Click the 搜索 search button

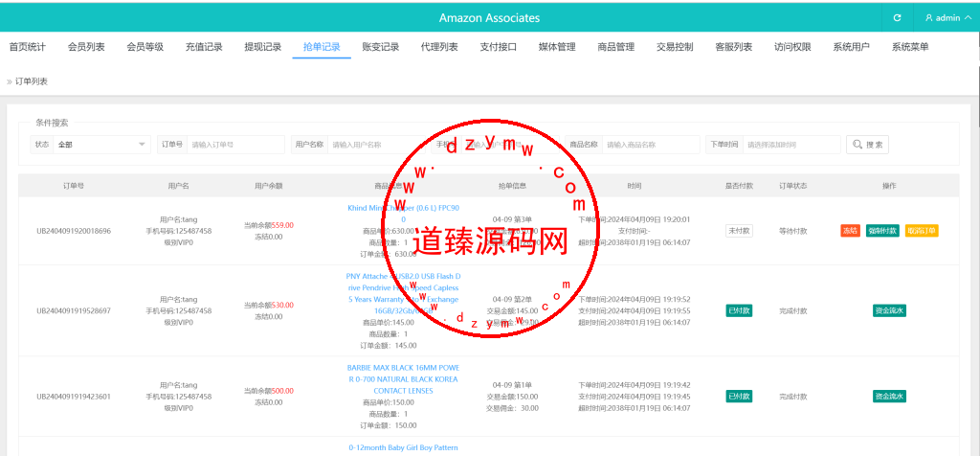pyautogui.click(x=867, y=145)
